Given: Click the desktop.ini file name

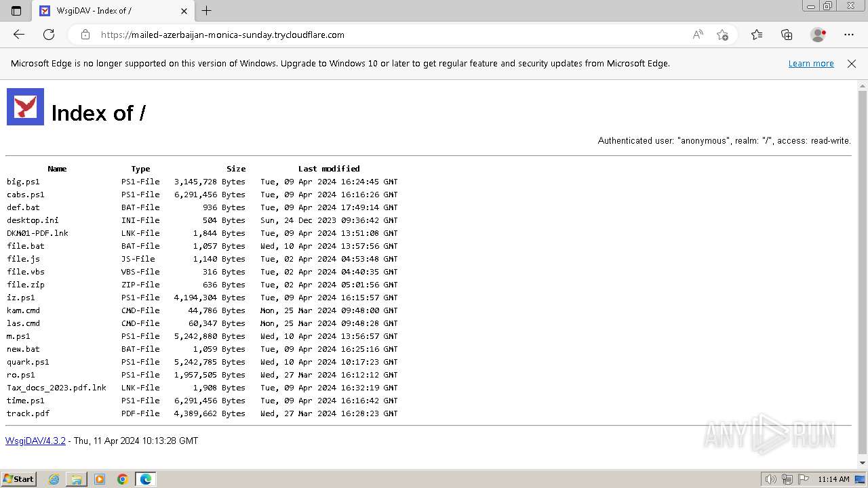Looking at the screenshot, I should point(33,220).
